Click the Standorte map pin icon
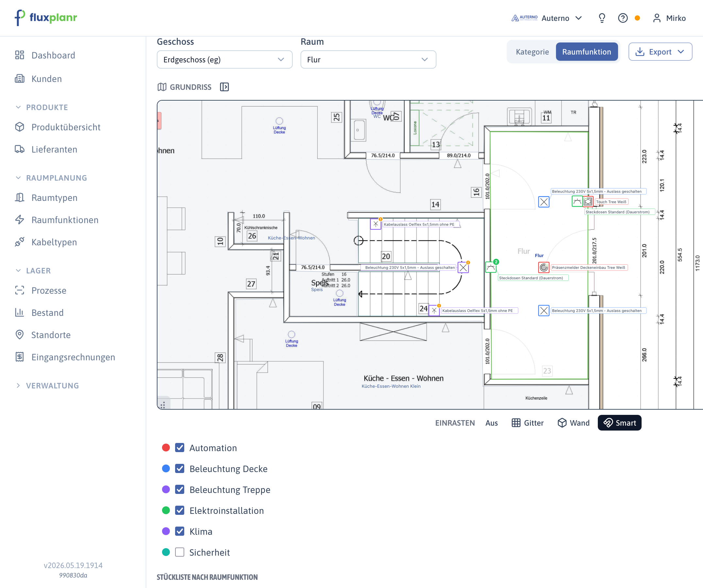Image resolution: width=703 pixels, height=588 pixels. [x=20, y=335]
